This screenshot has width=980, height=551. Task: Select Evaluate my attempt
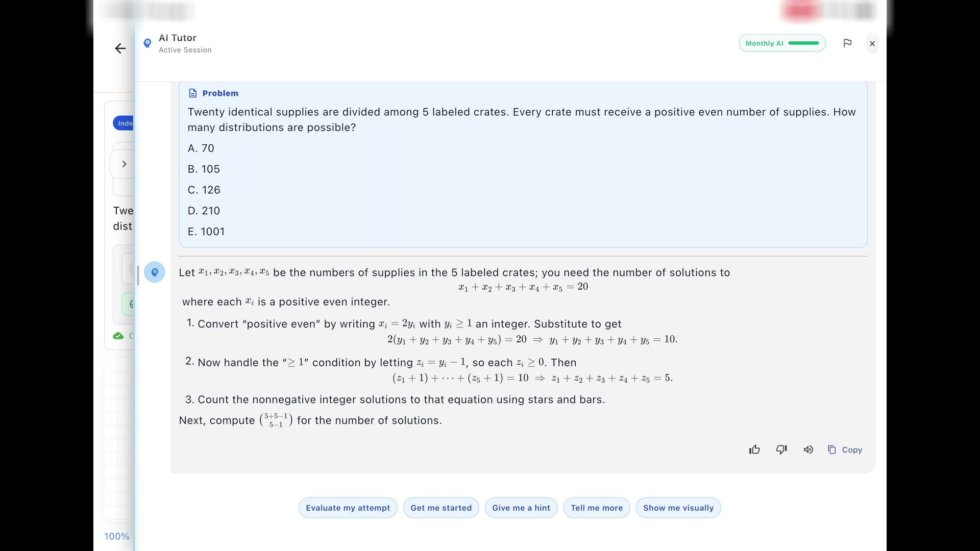pyautogui.click(x=348, y=508)
